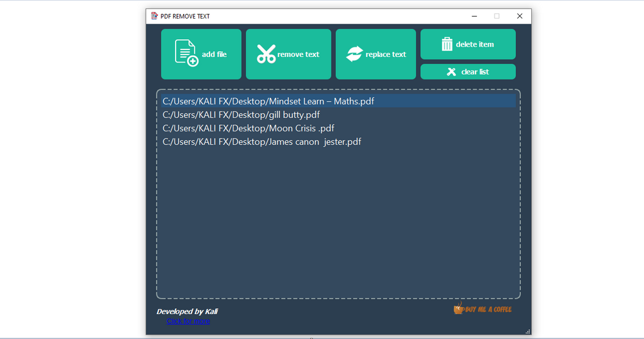644x339 pixels.
Task: Click the replace text arrows icon
Action: pyautogui.click(x=354, y=54)
